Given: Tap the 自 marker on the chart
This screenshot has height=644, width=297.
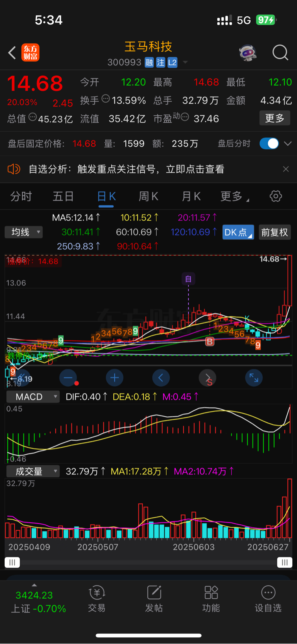Looking at the screenshot, I should 188,279.
